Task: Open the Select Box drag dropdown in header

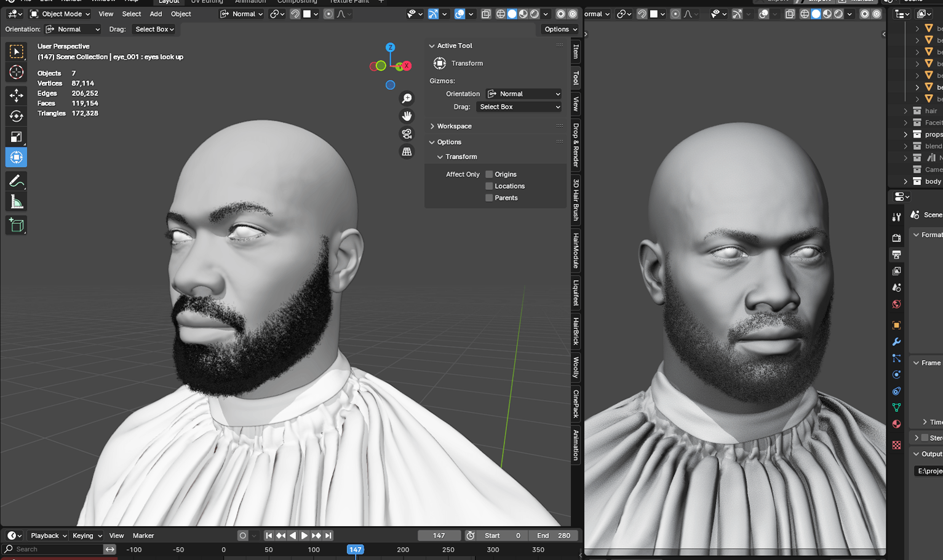Action: [154, 29]
